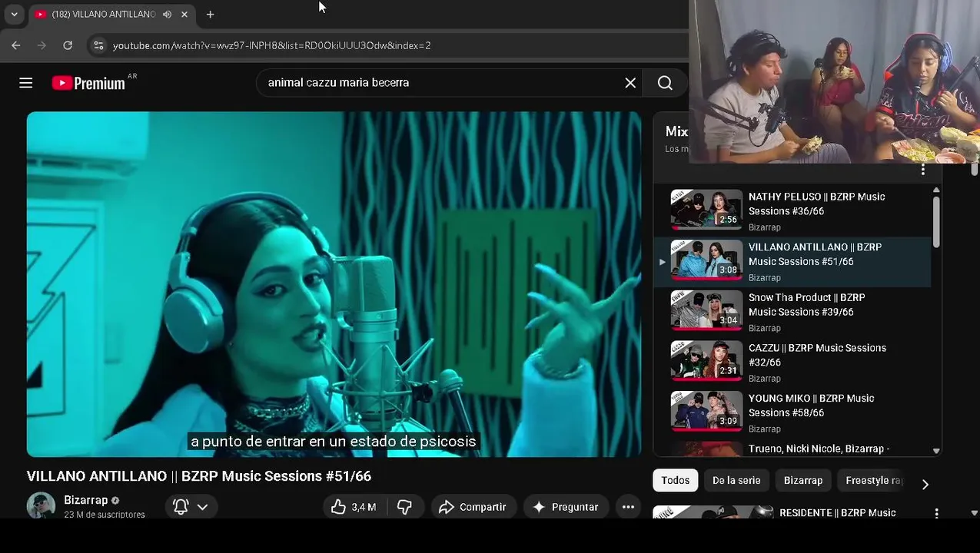
Task: Open Bizarrap channel avatar
Action: click(41, 505)
